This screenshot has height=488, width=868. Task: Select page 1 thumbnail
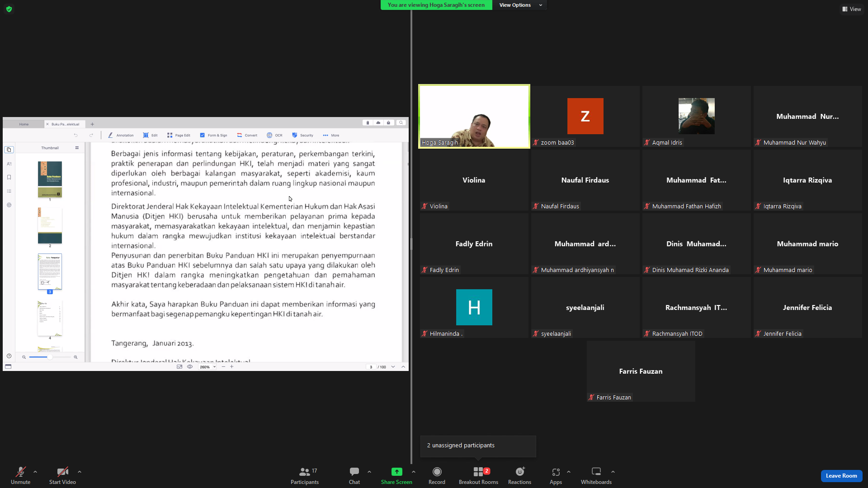pyautogui.click(x=50, y=179)
